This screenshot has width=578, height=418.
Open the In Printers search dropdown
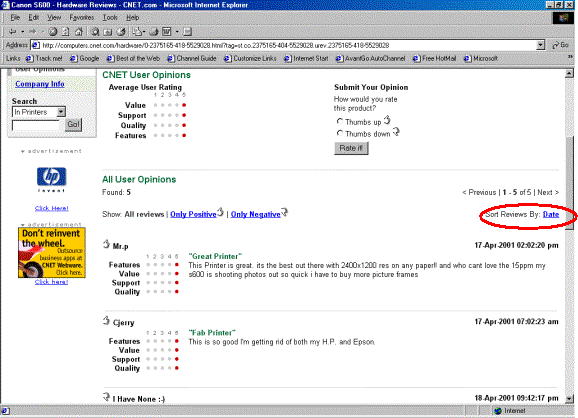(61, 112)
